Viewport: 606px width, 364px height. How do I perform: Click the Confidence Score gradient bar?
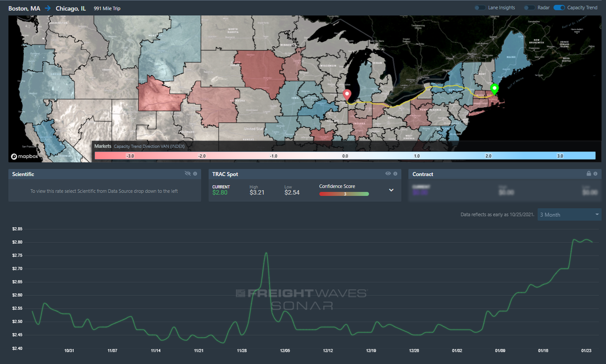tap(344, 193)
